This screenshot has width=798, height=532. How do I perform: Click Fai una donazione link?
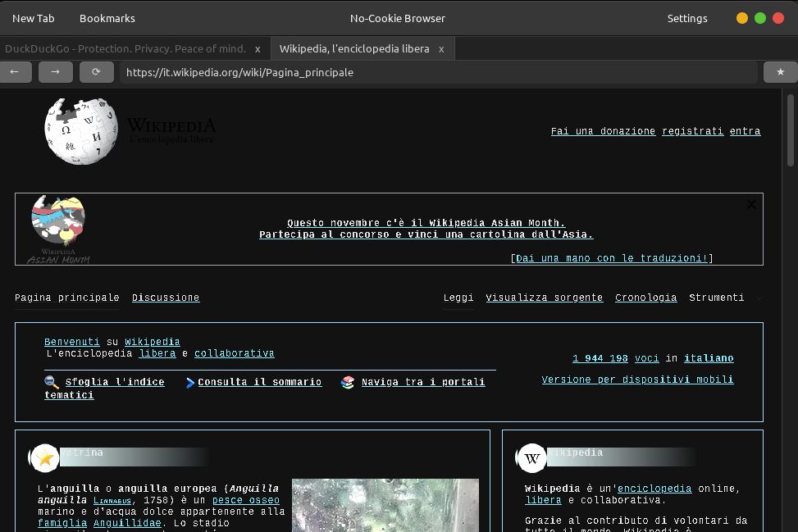point(603,131)
